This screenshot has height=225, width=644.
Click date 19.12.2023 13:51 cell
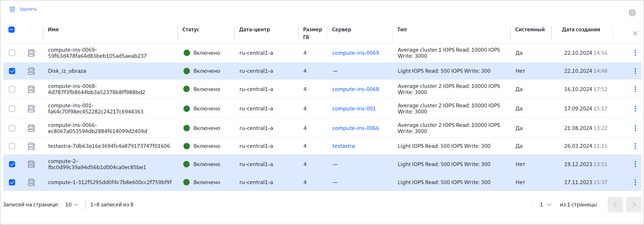[586, 164]
